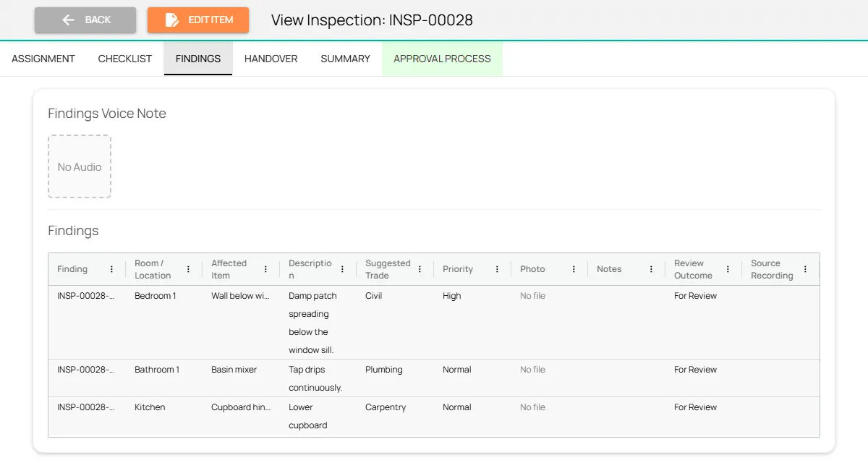This screenshot has height=463, width=868.
Task: Click the Lower cupboard description cell
Action: click(x=308, y=416)
